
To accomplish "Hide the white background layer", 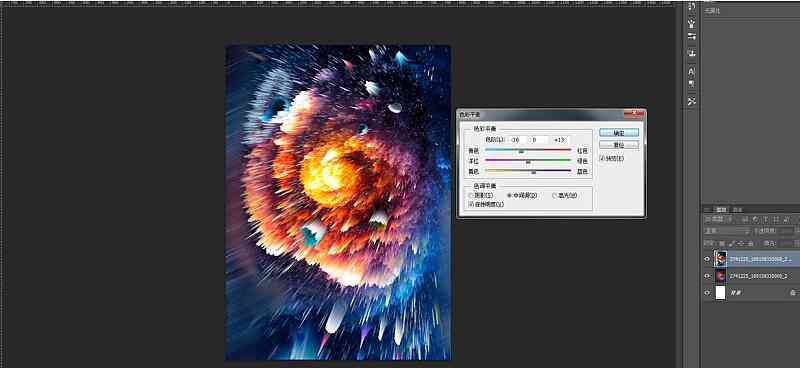I will (x=707, y=293).
